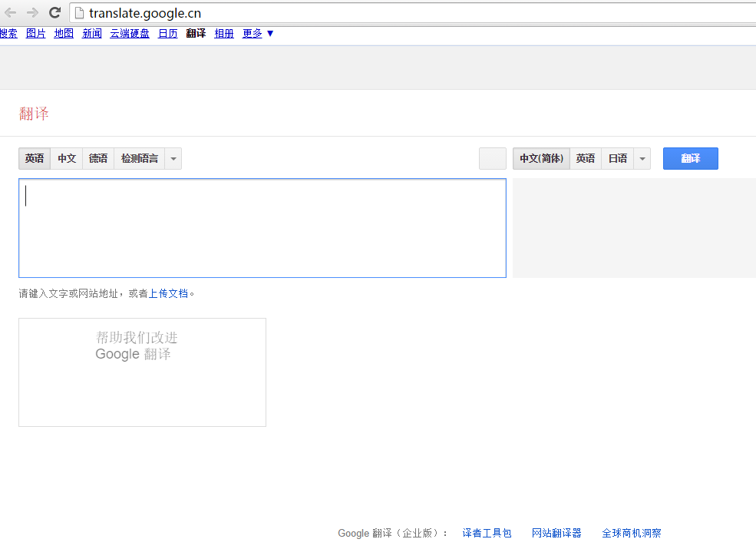The height and width of the screenshot is (549, 756).
Task: Click the browser back arrow
Action: (11, 12)
